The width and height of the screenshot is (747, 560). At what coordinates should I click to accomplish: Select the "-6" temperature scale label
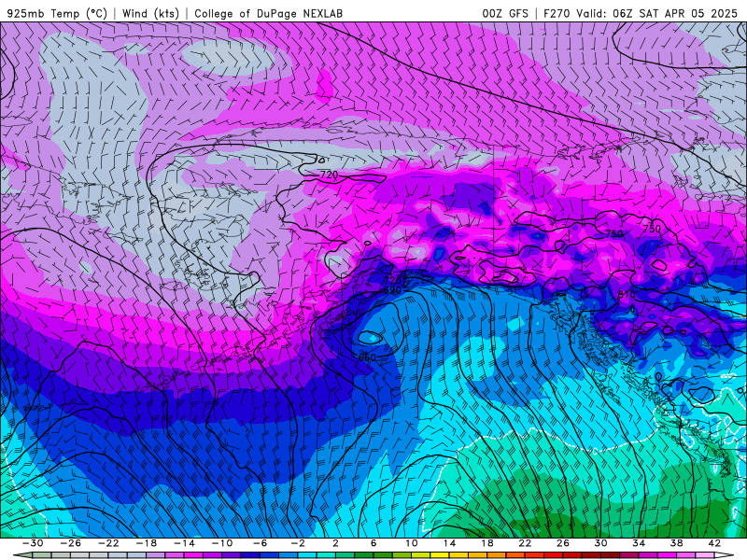pos(261,543)
